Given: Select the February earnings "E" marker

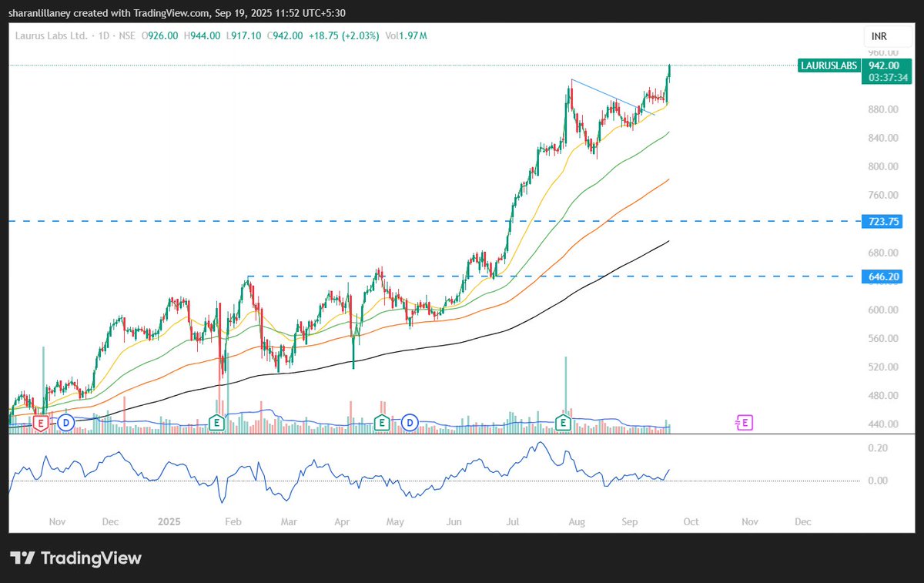Looking at the screenshot, I should (x=216, y=423).
